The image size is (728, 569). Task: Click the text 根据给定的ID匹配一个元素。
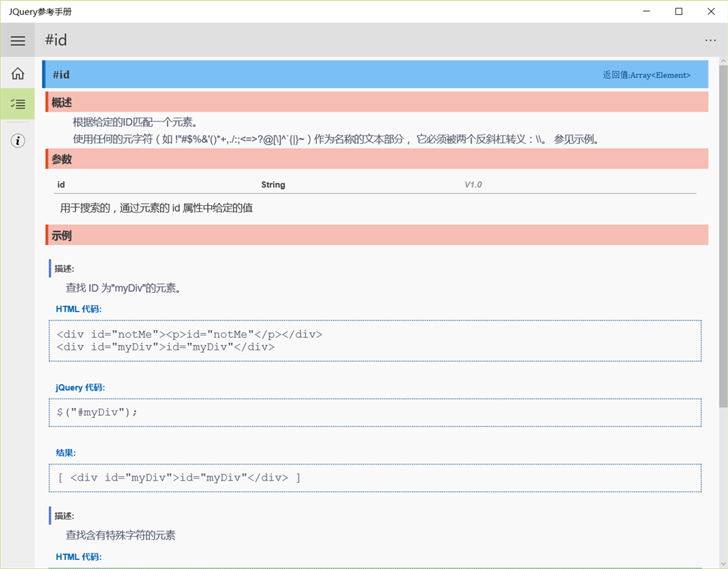click(135, 122)
